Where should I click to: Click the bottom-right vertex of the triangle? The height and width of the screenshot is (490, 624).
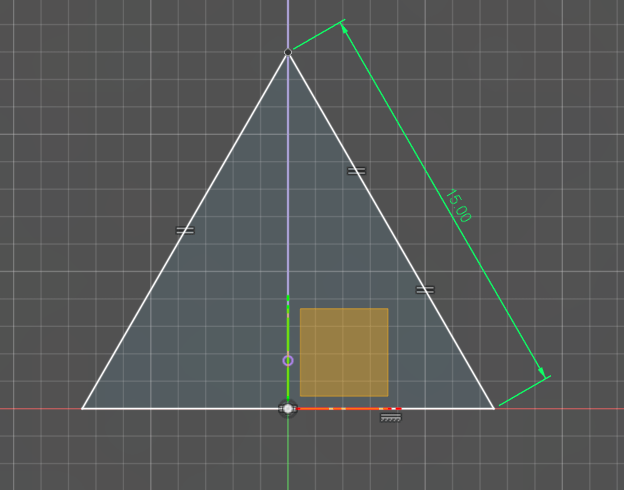494,408
